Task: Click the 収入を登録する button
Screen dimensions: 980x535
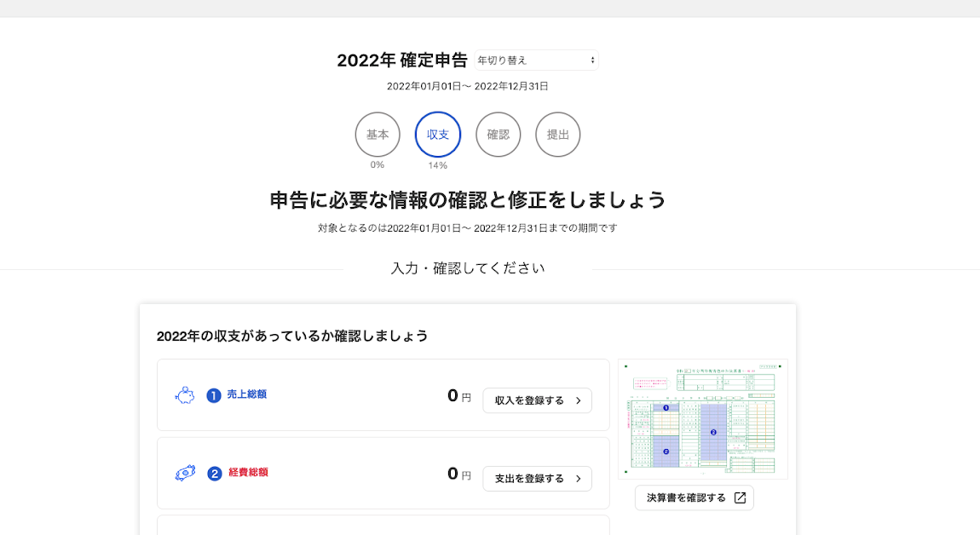Action: [x=538, y=400]
